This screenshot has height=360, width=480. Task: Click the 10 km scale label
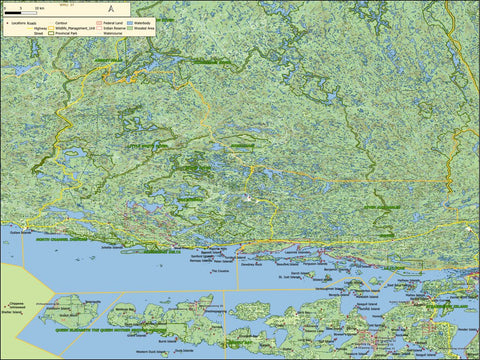[x=40, y=8]
